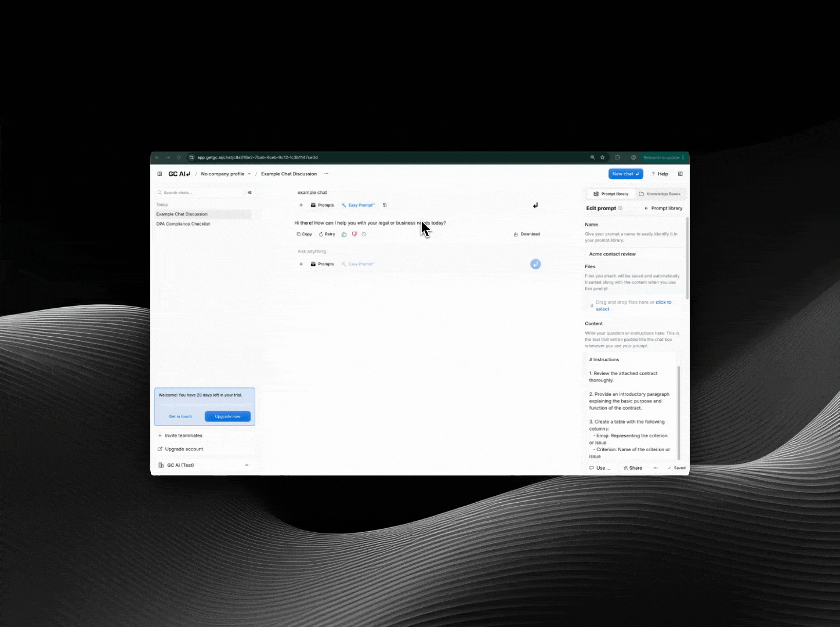Open the browser zoom magnifier icon
Viewport: 840px width, 627px height.
click(593, 157)
